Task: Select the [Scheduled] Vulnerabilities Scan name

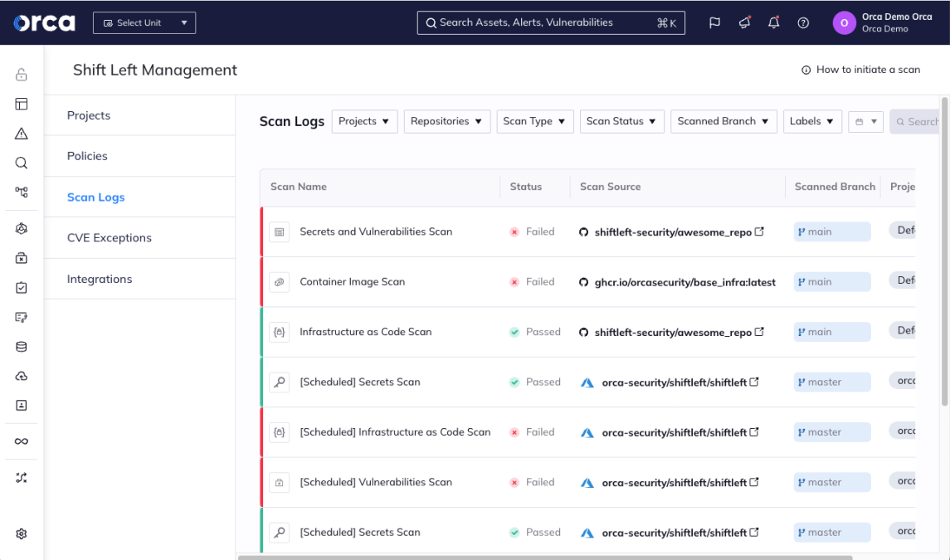Action: [376, 482]
